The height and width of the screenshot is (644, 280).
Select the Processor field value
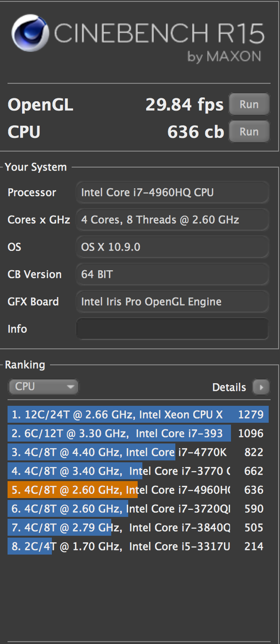click(173, 192)
